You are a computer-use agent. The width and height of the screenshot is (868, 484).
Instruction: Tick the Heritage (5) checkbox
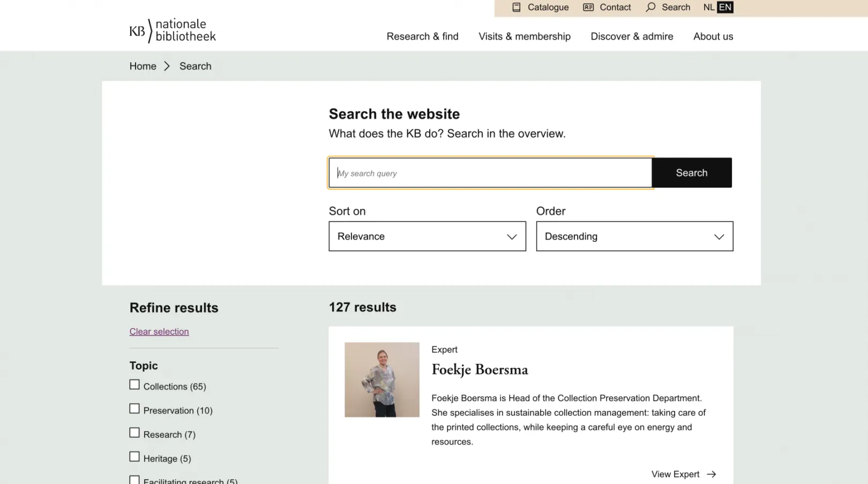click(134, 457)
